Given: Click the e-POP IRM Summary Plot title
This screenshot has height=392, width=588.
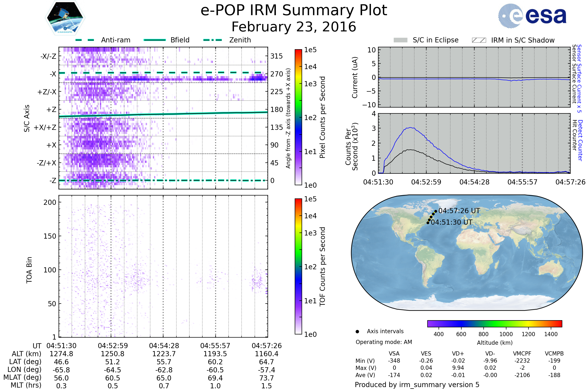Looking at the screenshot, I should (294, 11).
